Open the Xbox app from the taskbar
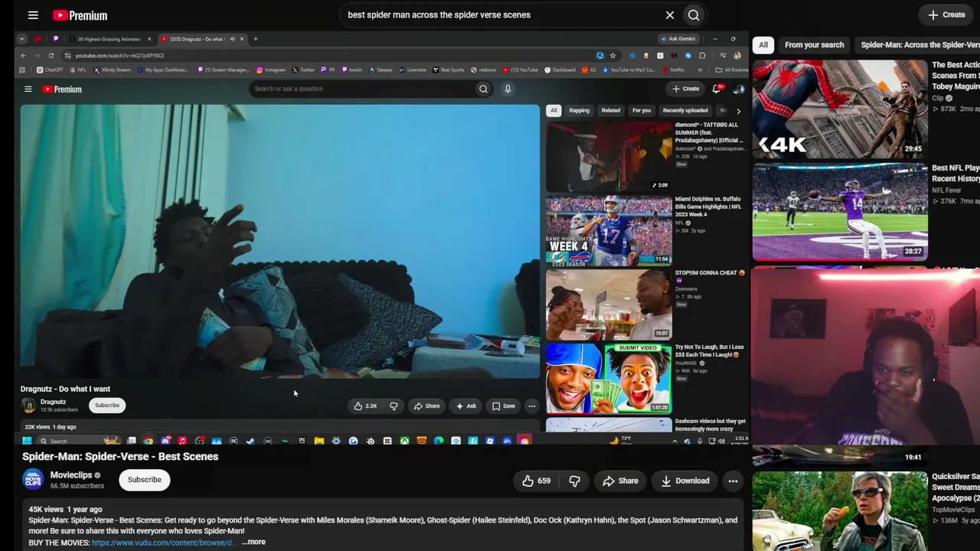 pyautogui.click(x=404, y=441)
